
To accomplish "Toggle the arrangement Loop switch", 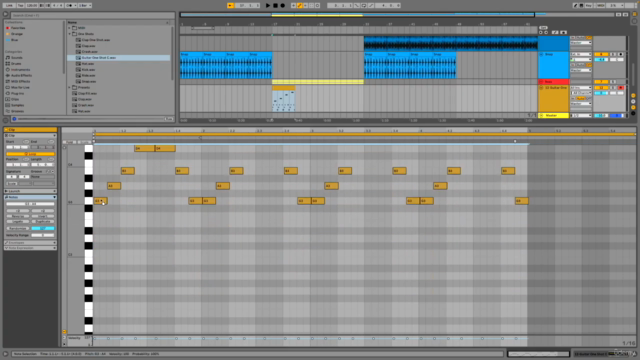I will coord(364,6).
